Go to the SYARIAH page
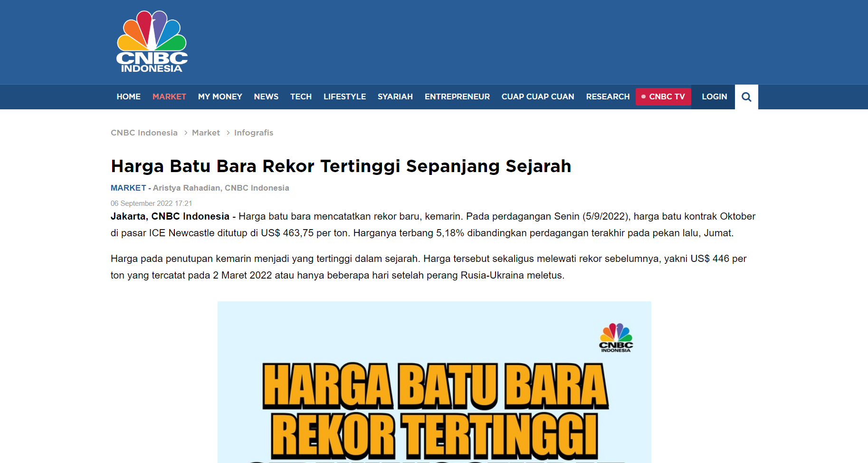 (x=395, y=96)
